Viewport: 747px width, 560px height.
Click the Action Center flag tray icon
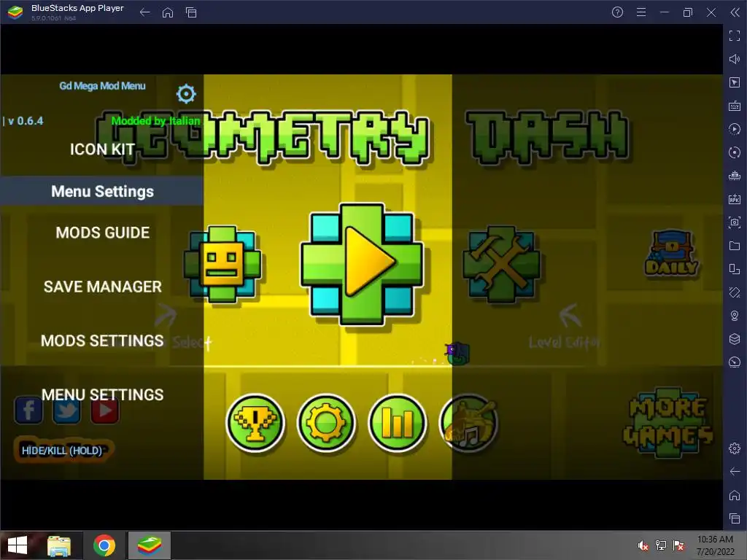[678, 545]
